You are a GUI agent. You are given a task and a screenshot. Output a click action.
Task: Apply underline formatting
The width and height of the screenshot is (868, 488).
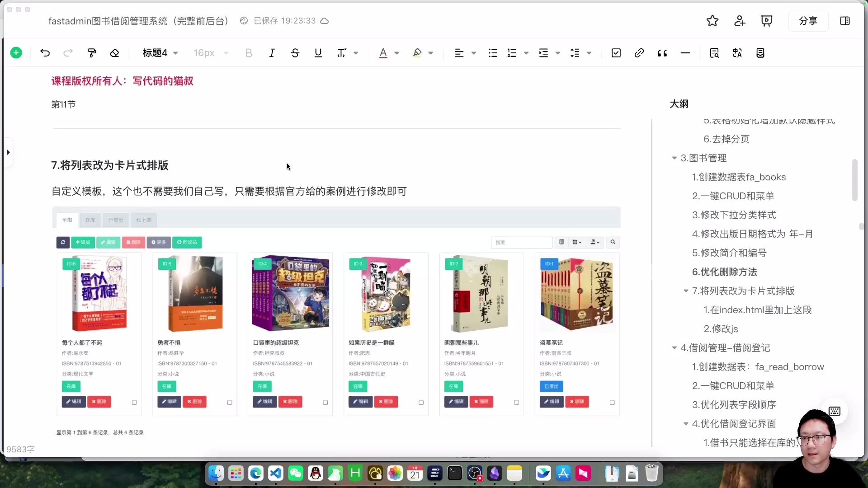(x=318, y=53)
